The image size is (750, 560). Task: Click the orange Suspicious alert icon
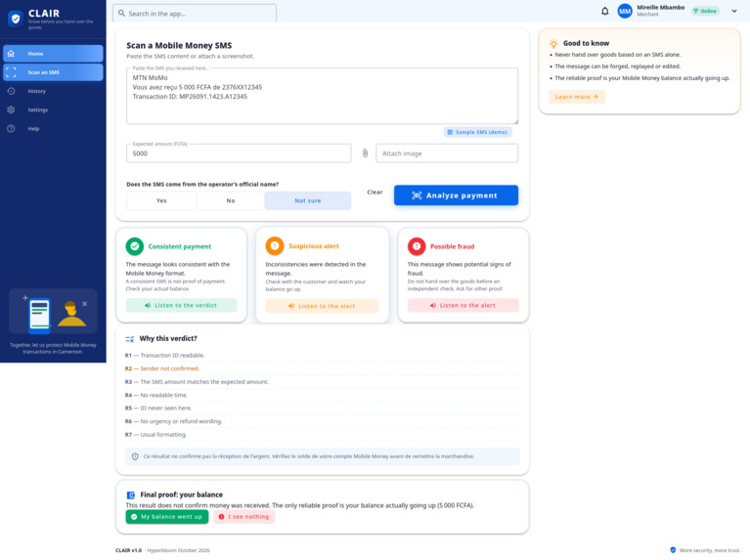[275, 246]
